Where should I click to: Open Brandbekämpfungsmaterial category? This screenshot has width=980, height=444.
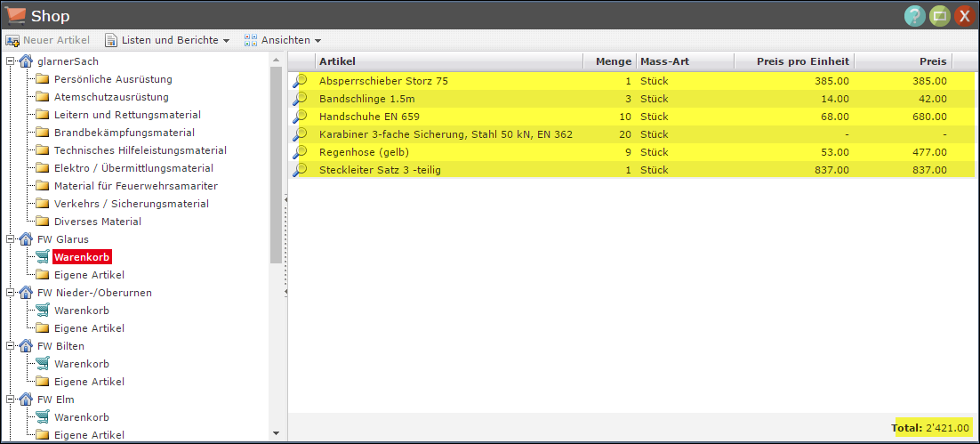pyautogui.click(x=124, y=133)
